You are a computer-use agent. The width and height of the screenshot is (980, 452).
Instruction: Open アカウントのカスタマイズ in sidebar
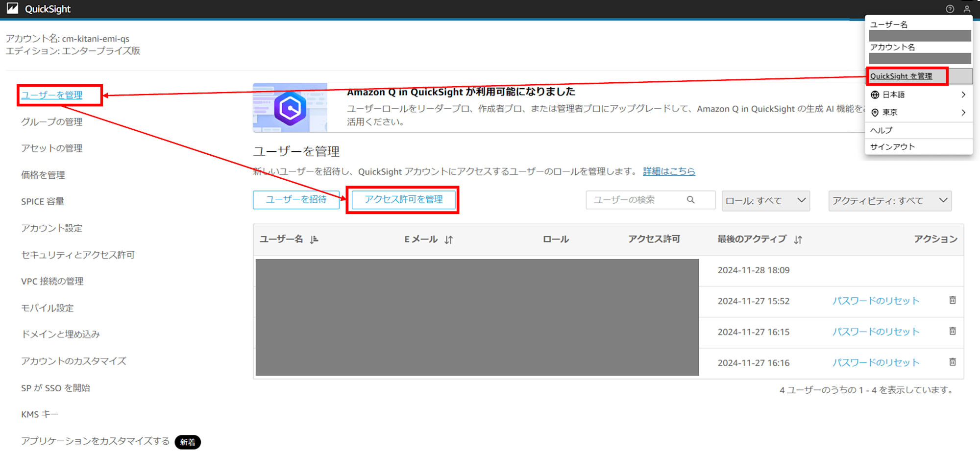tap(74, 361)
